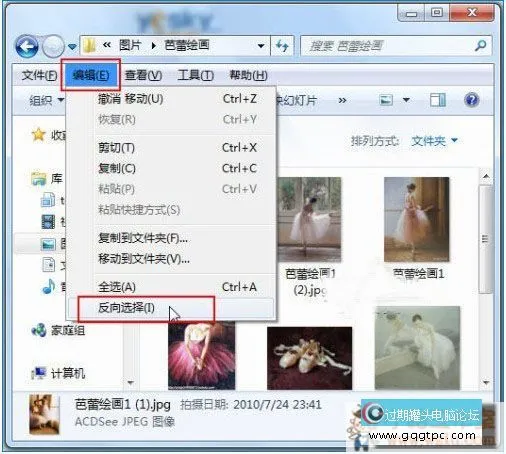Image resolution: width=506 pixels, height=454 pixels.
Task: Click the file list scroll down arrow
Action: [x=486, y=382]
